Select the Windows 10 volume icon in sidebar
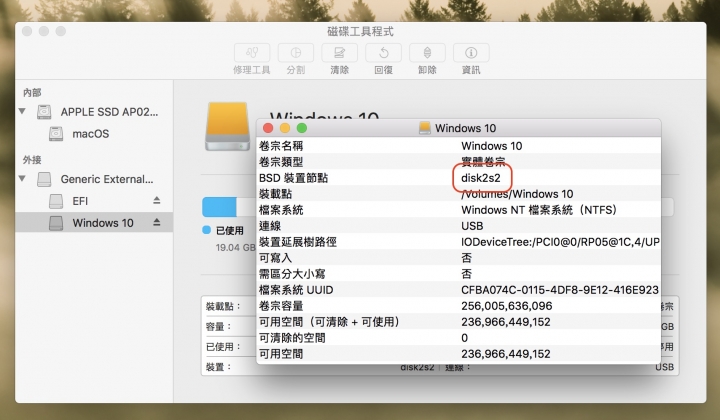Screen dimensions: 720x420 pos(56,223)
